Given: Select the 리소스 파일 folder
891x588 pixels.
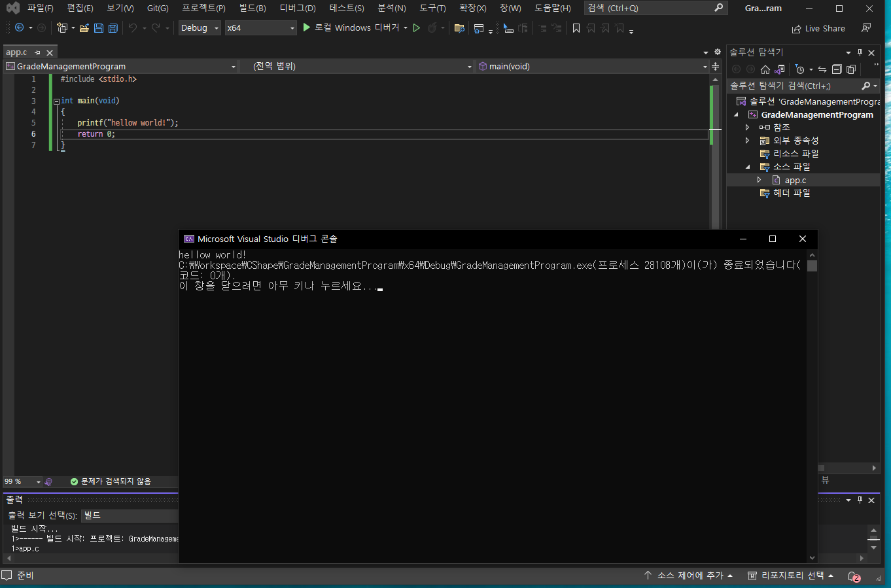Looking at the screenshot, I should click(x=795, y=154).
